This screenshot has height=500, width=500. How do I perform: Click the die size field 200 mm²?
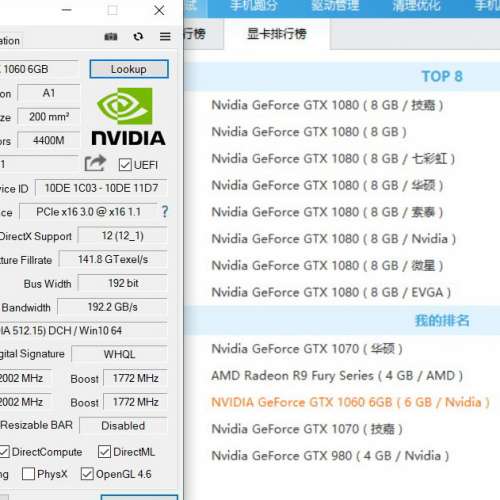tap(49, 117)
